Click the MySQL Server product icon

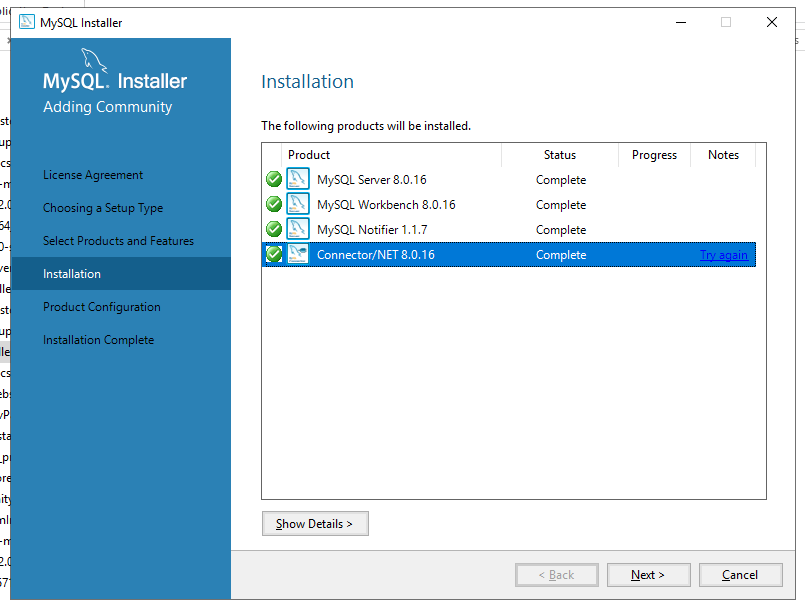click(x=298, y=179)
